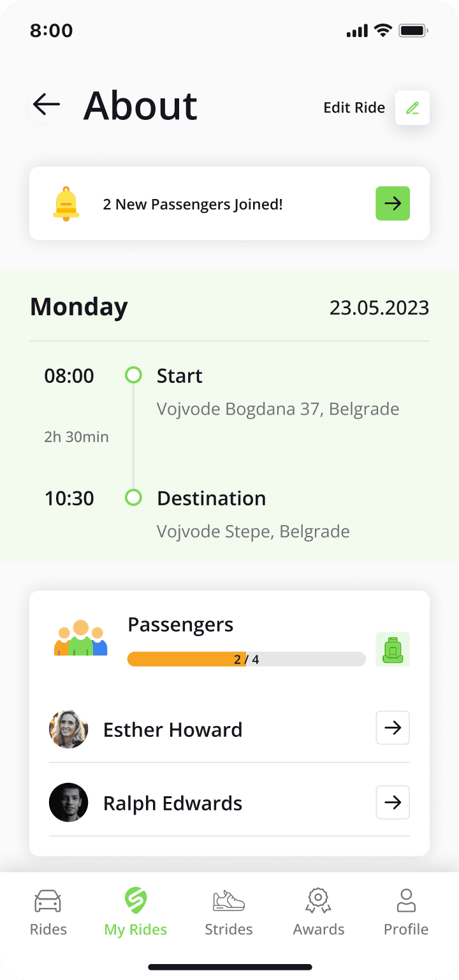Click the green pencil edit icon
Viewport: 459px width, 980px height.
(412, 108)
